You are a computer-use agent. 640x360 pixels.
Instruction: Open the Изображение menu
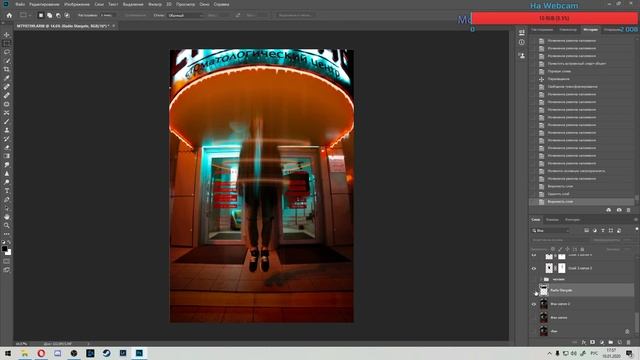point(77,4)
